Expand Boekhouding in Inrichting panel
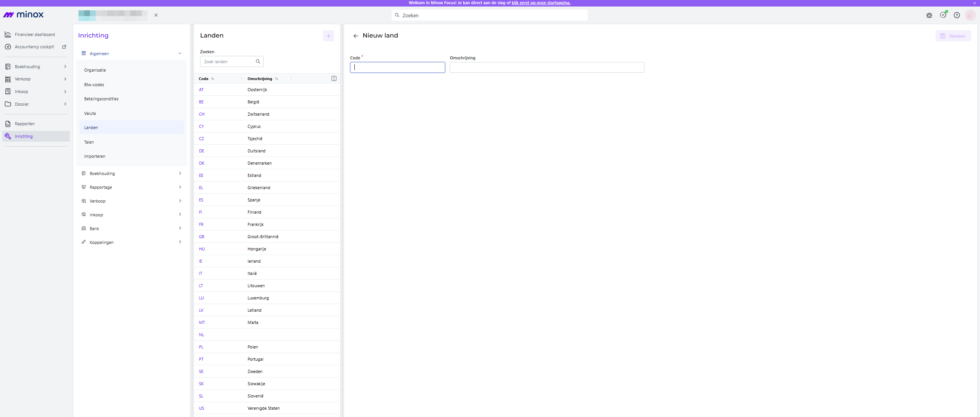Image resolution: width=980 pixels, height=417 pixels. tap(131, 173)
